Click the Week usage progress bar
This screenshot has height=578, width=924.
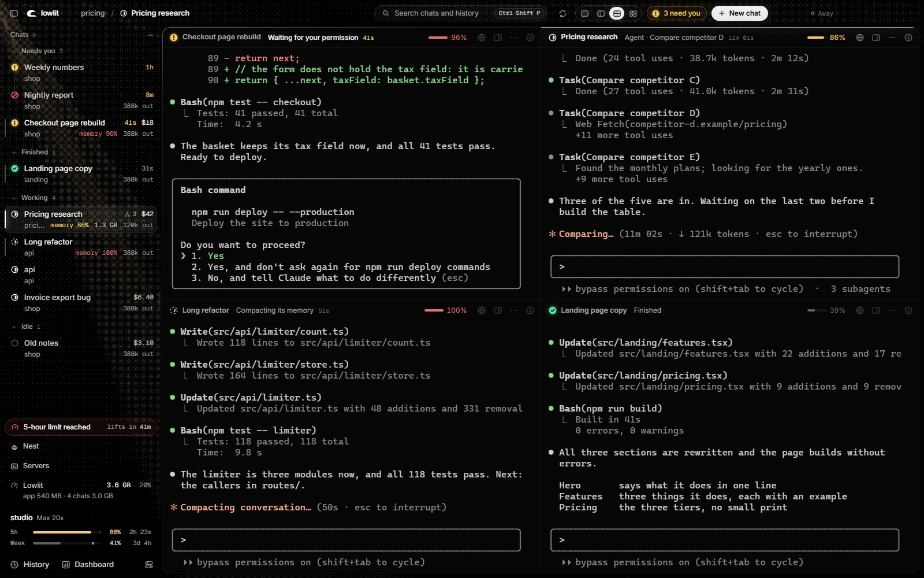[67, 543]
